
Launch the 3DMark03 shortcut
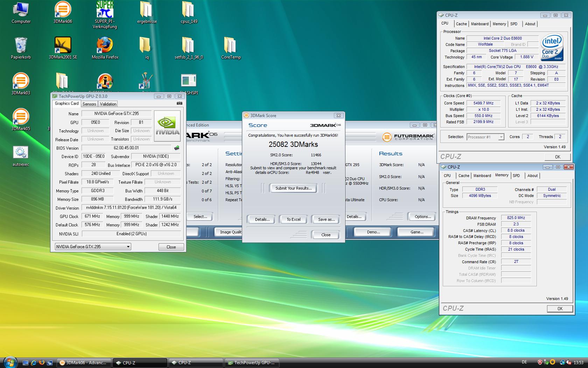(21, 84)
